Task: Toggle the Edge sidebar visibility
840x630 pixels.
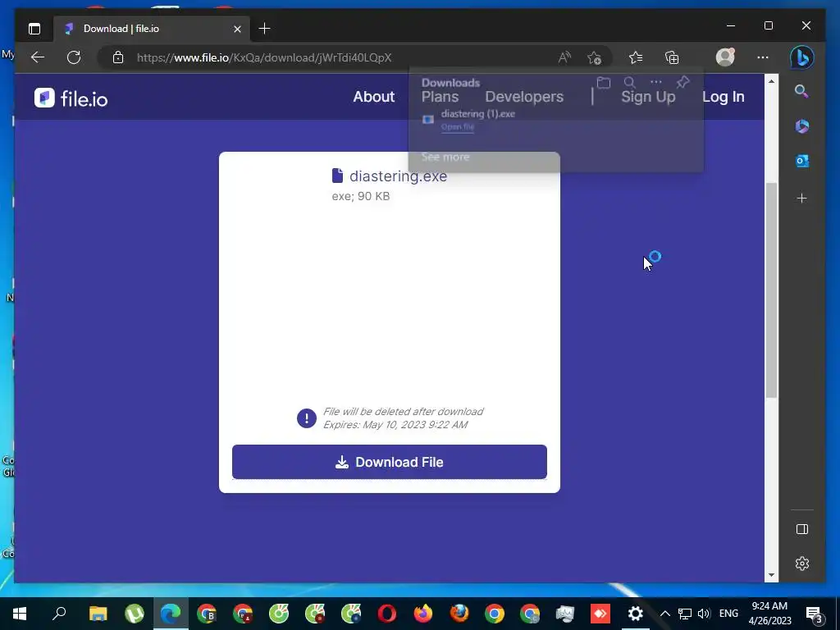Action: coord(802,529)
